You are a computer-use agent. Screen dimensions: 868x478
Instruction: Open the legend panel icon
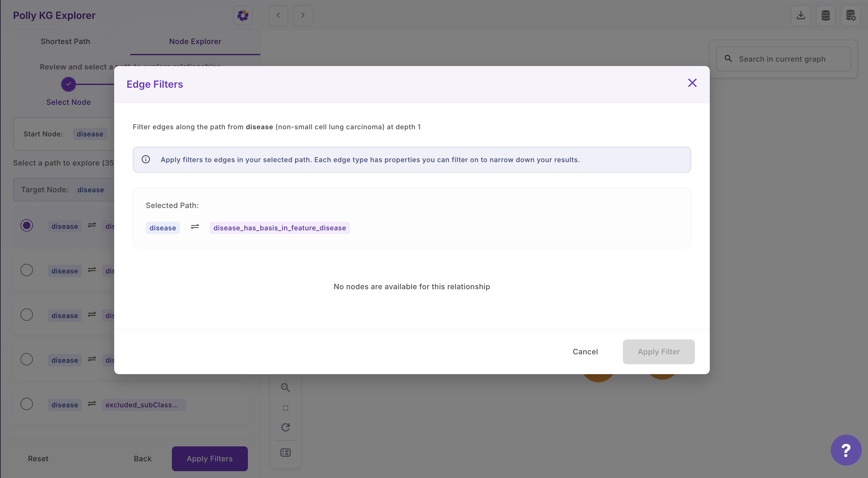(x=285, y=453)
